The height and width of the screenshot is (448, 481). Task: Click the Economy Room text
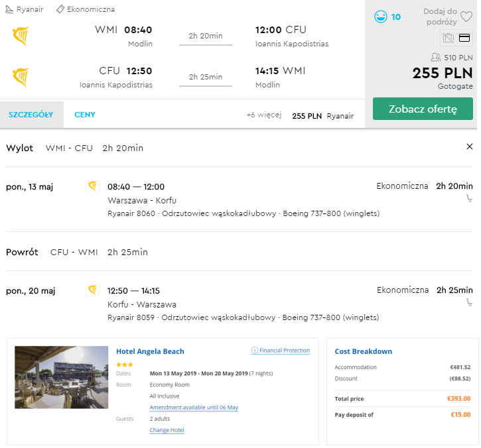click(170, 384)
